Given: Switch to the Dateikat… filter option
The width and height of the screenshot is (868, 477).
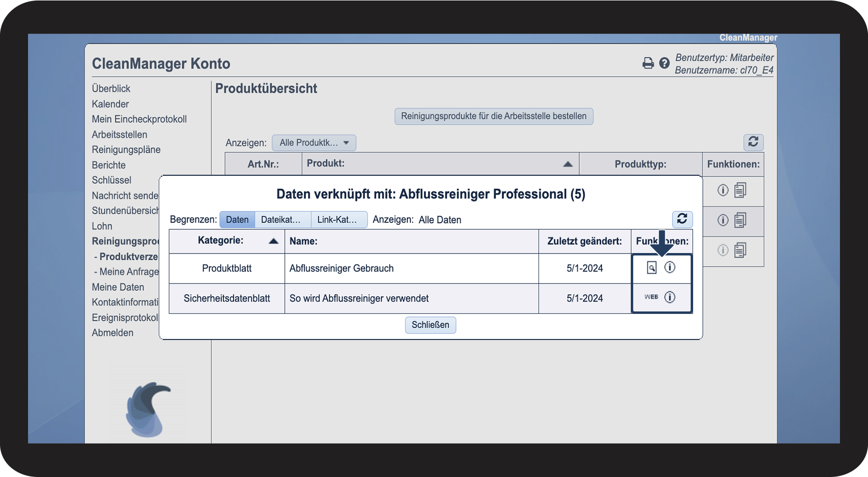Looking at the screenshot, I should [282, 220].
